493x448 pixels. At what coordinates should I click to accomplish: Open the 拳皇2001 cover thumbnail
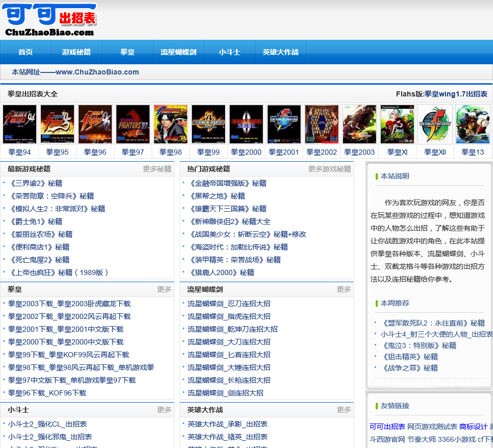(x=284, y=125)
